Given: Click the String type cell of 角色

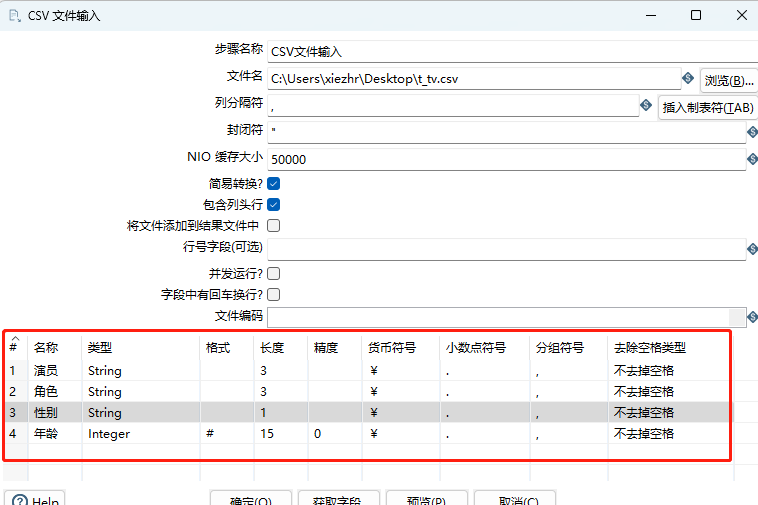Looking at the screenshot, I should (x=141, y=391).
